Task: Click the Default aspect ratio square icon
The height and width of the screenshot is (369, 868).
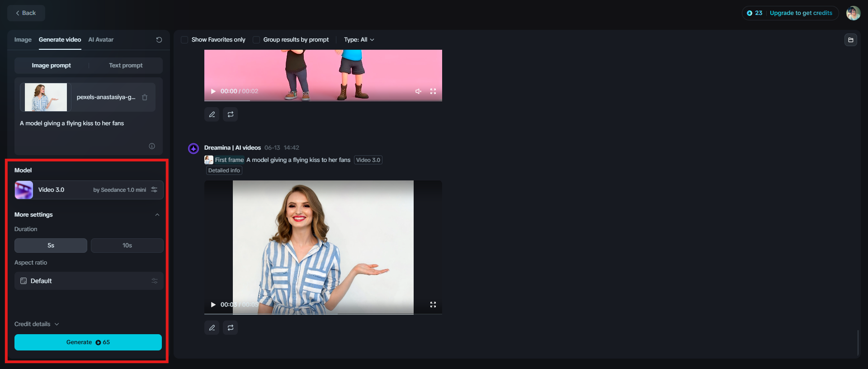Action: click(x=24, y=281)
